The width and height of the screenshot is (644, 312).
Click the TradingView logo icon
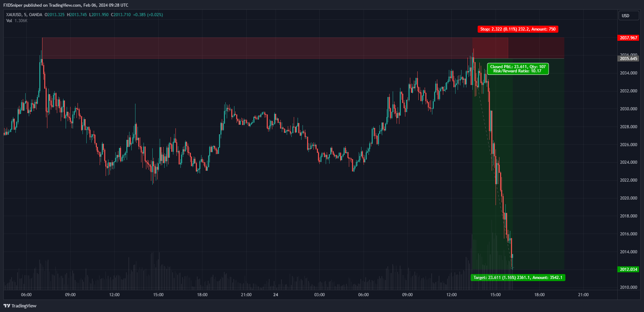(x=7, y=306)
